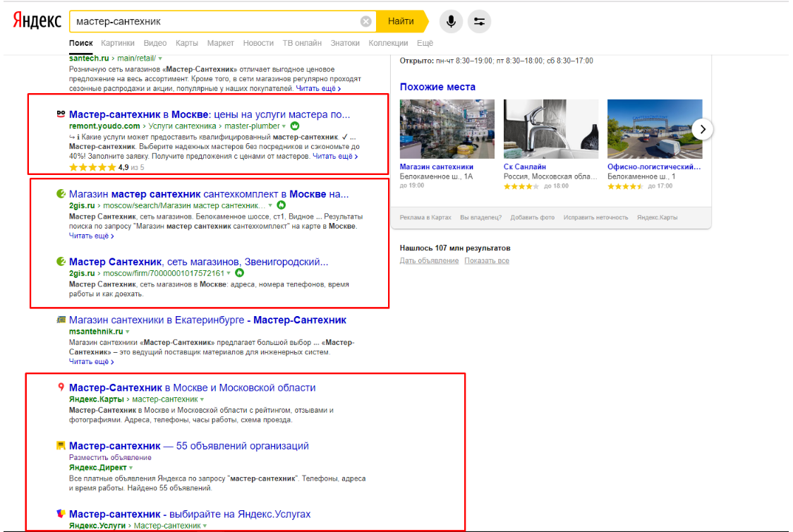Expand dropdown arrow after moscow/search 2gis breadcrumb

pyautogui.click(x=271, y=206)
